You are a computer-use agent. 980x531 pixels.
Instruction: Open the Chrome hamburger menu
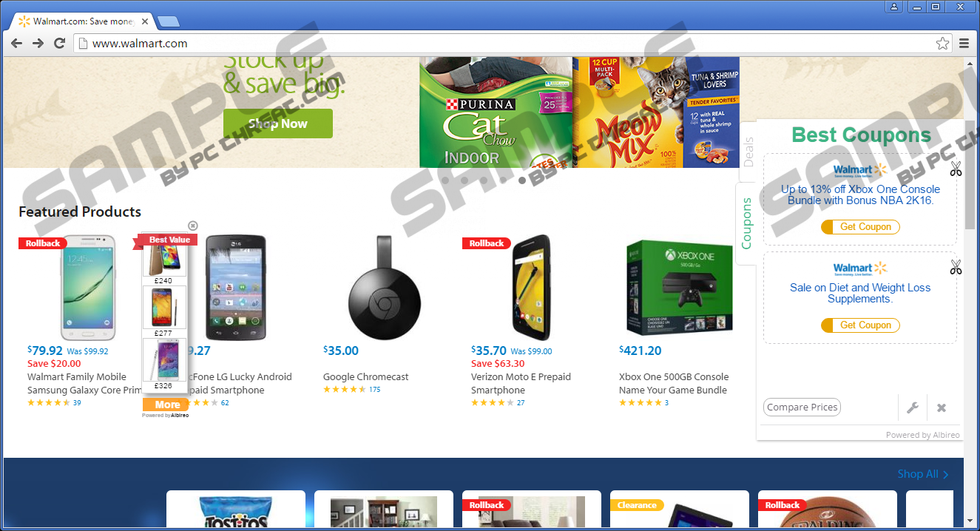tap(964, 44)
